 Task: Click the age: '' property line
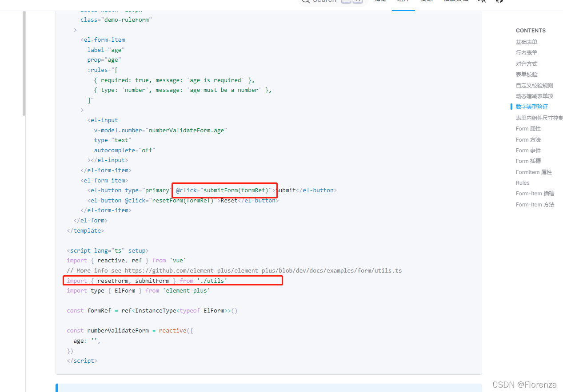point(87,341)
